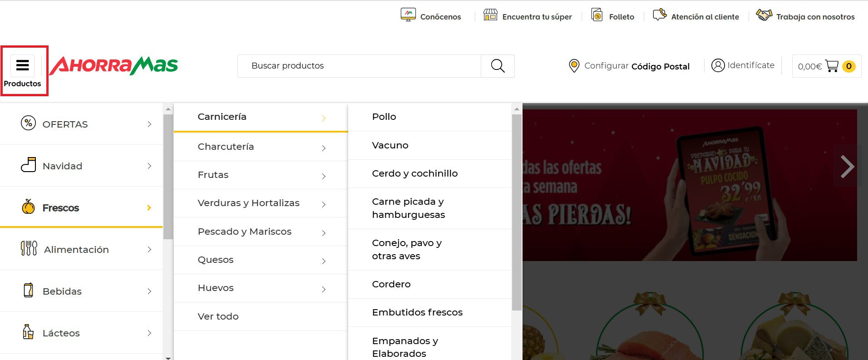Click the Carnicería list scroll-up arrow

(517, 109)
